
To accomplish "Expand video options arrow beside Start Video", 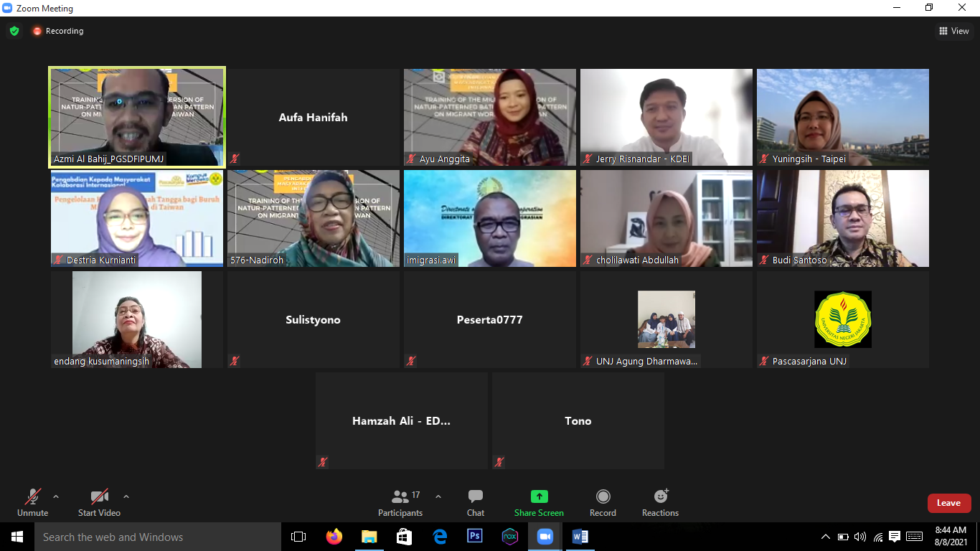I will [x=126, y=496].
